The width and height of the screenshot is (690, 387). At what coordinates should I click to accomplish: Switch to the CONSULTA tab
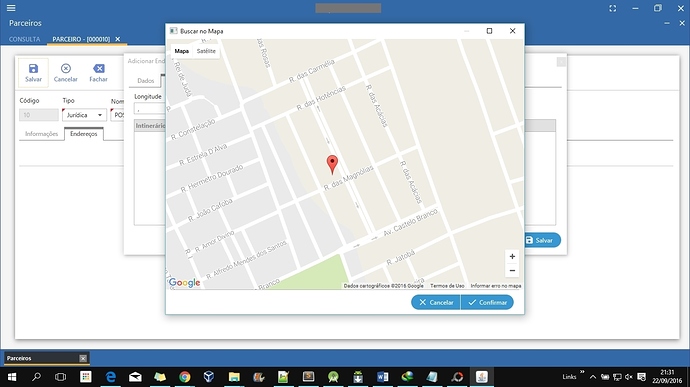coord(24,39)
